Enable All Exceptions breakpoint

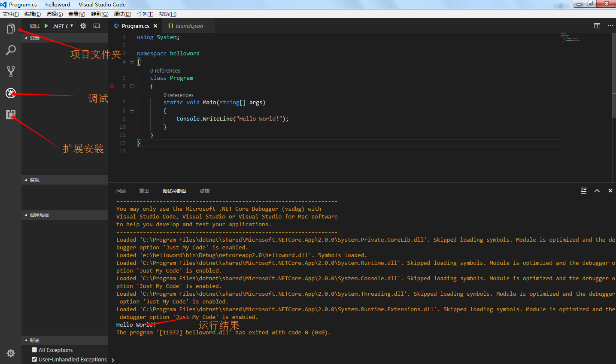pyautogui.click(x=34, y=350)
